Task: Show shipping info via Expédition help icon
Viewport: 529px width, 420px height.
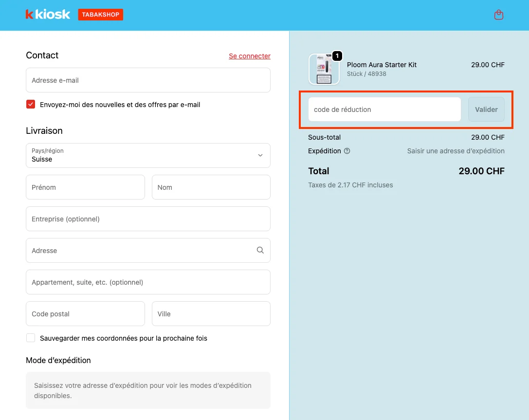Action: click(347, 151)
